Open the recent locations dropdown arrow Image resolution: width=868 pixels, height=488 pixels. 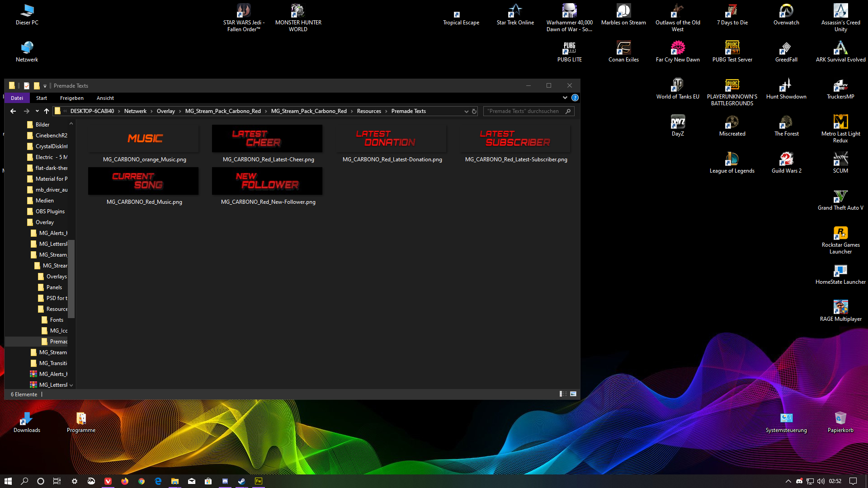coord(37,111)
